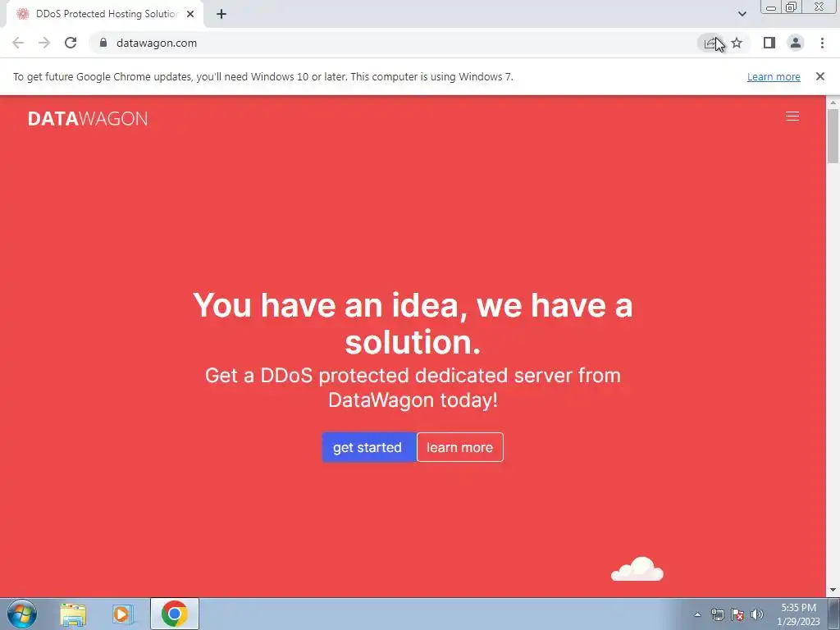Show hidden system tray icons
This screenshot has height=630, width=840.
click(697, 614)
